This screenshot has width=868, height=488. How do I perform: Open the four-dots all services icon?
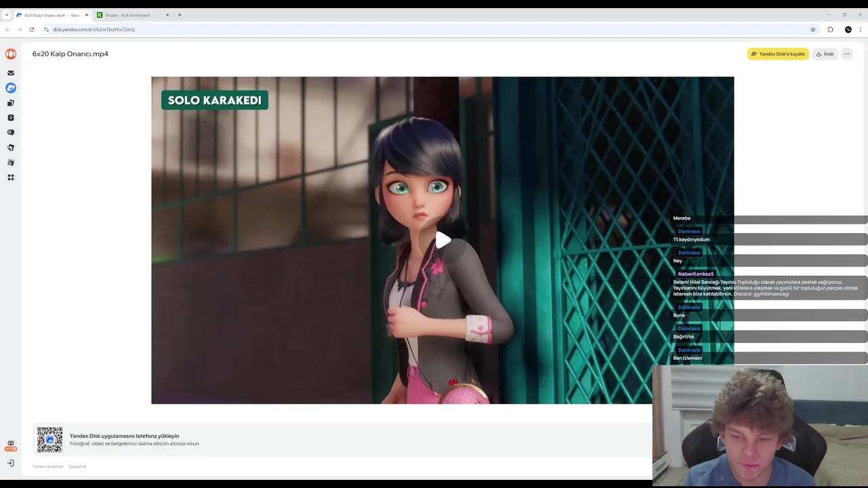11,178
